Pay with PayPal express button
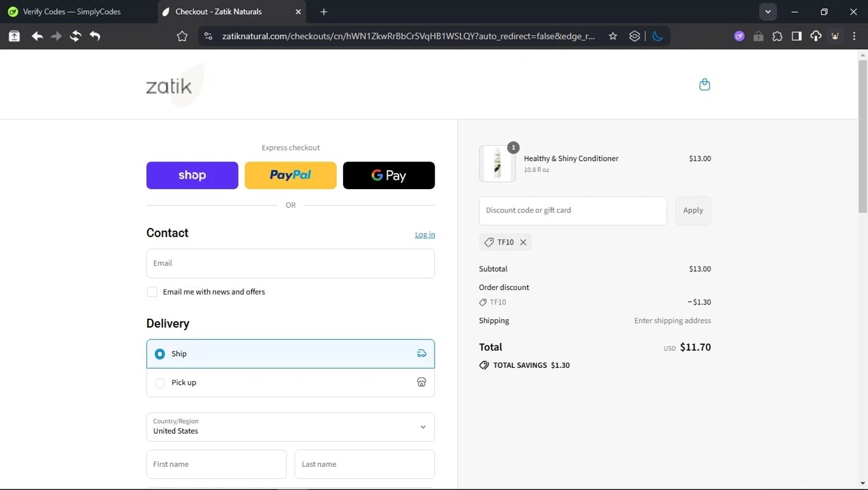This screenshot has height=490, width=868. point(290,175)
